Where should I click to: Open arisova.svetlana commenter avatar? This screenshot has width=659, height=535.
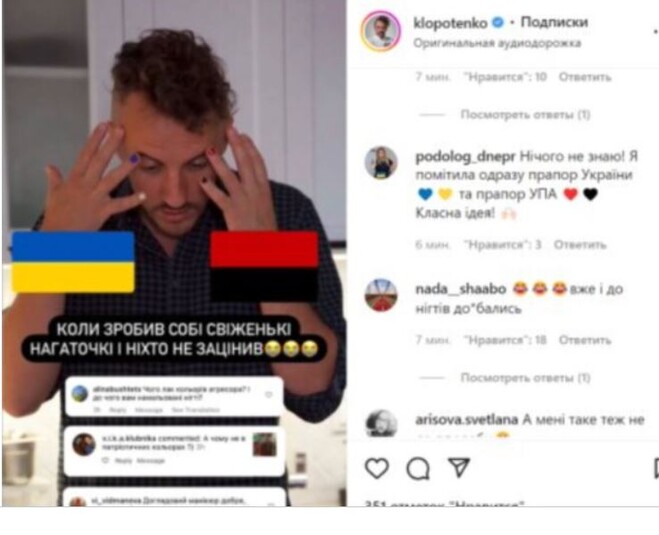381,424
